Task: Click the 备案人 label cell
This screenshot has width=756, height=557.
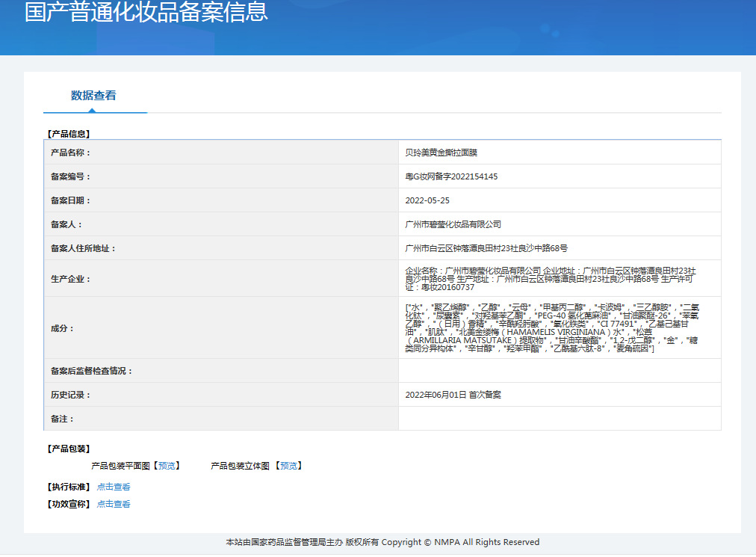Action: tap(221, 224)
